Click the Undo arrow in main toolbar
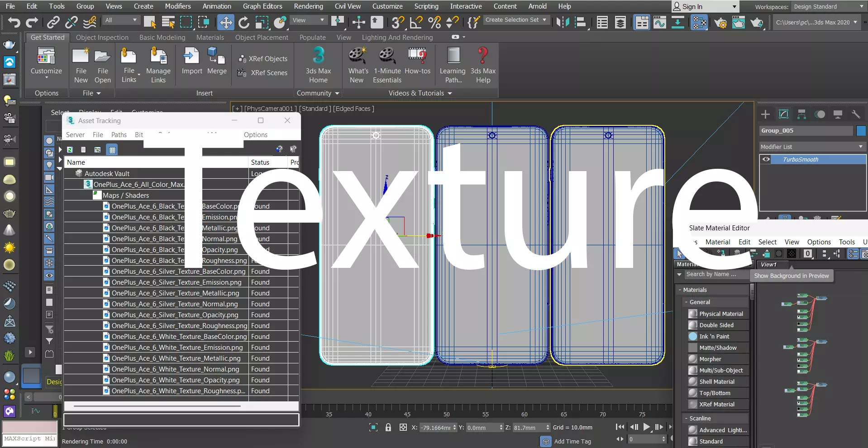The image size is (868, 448). (x=14, y=22)
